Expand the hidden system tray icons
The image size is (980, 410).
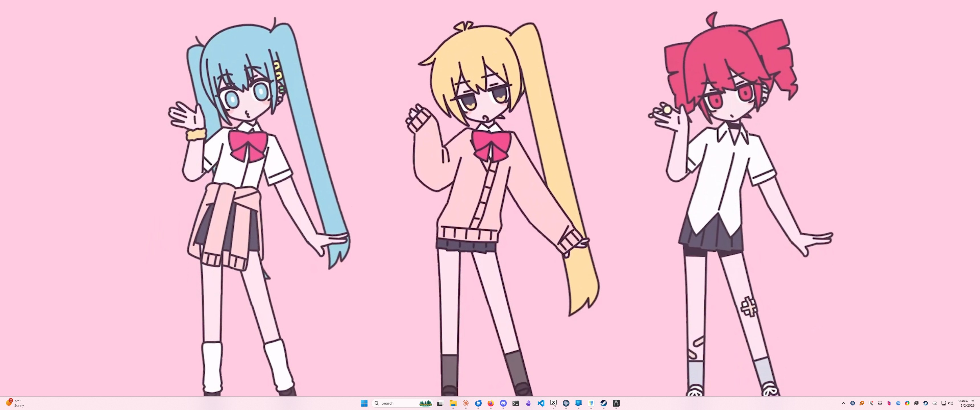844,403
